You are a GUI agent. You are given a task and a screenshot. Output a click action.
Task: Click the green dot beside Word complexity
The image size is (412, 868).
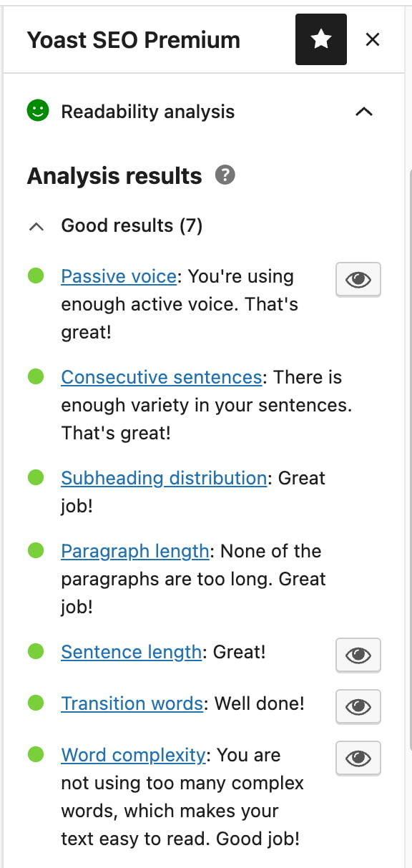click(x=35, y=754)
